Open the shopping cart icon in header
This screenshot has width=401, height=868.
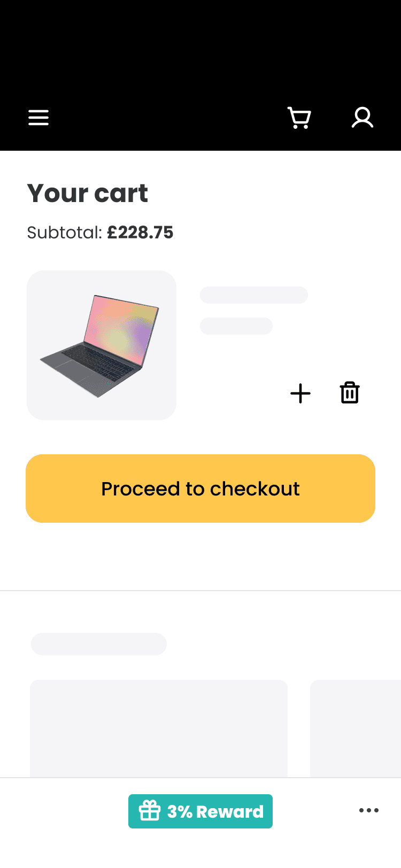(x=299, y=118)
